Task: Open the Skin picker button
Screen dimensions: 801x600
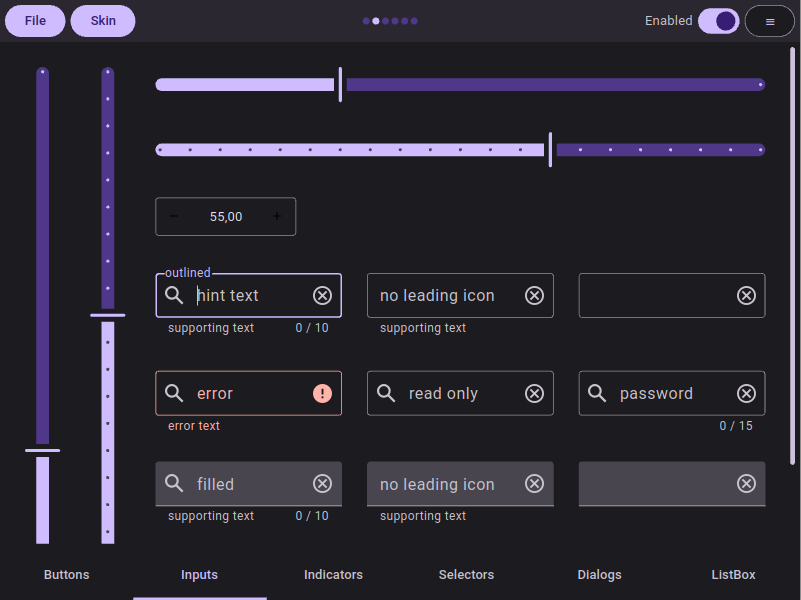Action: [102, 20]
